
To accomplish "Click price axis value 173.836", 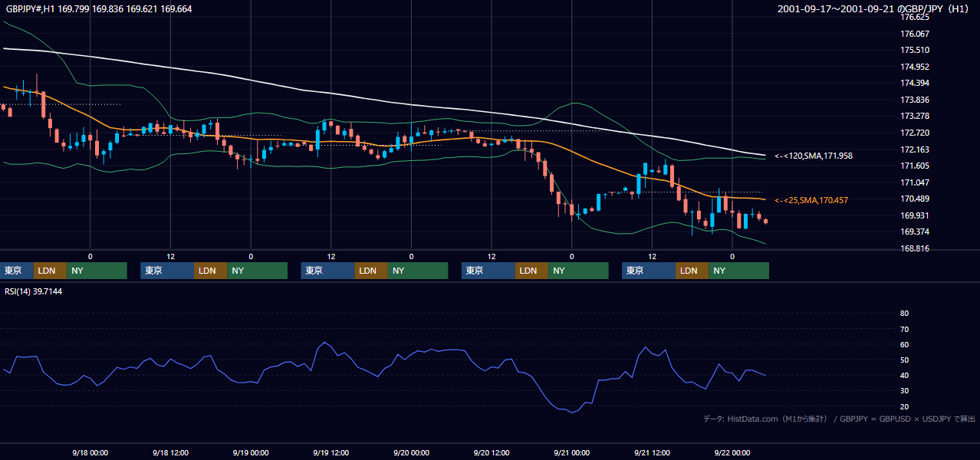I will coord(914,100).
